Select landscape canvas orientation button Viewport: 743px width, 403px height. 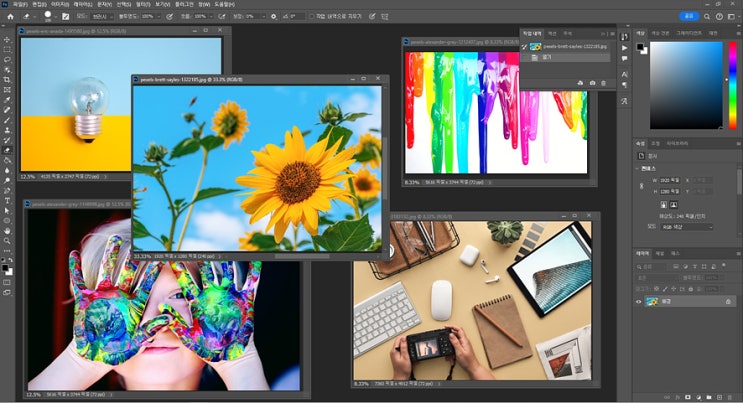pos(674,205)
